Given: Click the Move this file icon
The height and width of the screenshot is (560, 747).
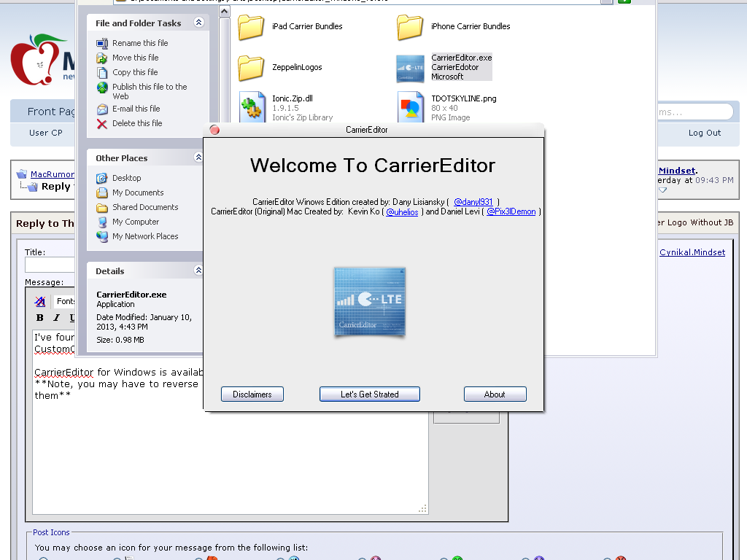Looking at the screenshot, I should tap(102, 58).
